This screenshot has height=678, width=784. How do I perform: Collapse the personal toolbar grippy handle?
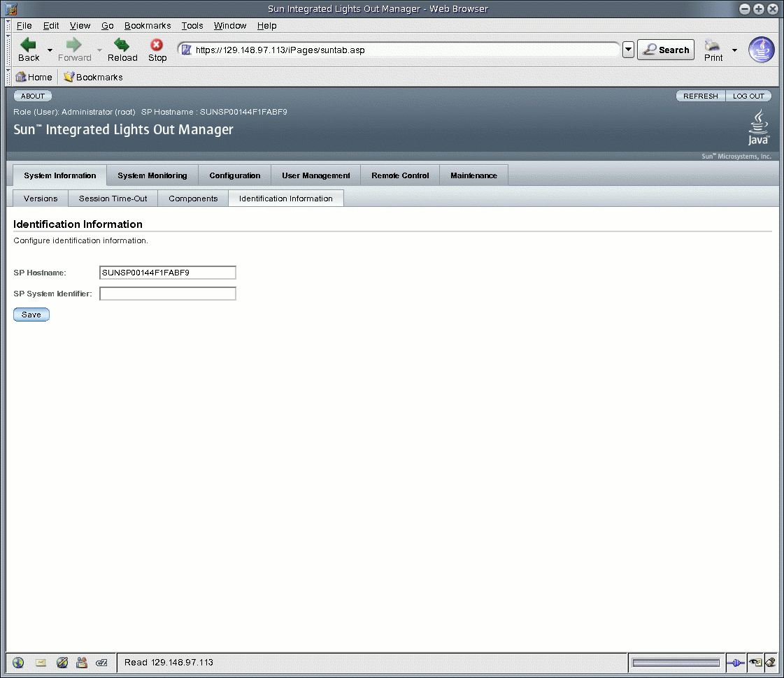8,77
